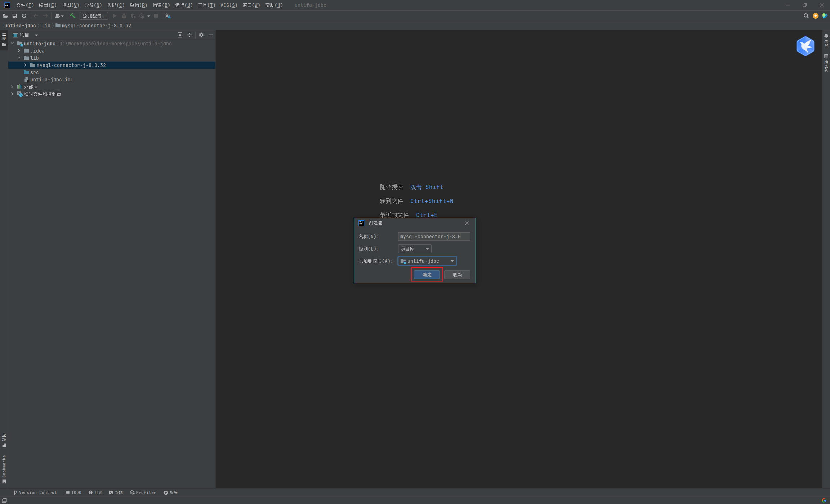
Task: Open the 文件(F) menu
Action: [25, 5]
